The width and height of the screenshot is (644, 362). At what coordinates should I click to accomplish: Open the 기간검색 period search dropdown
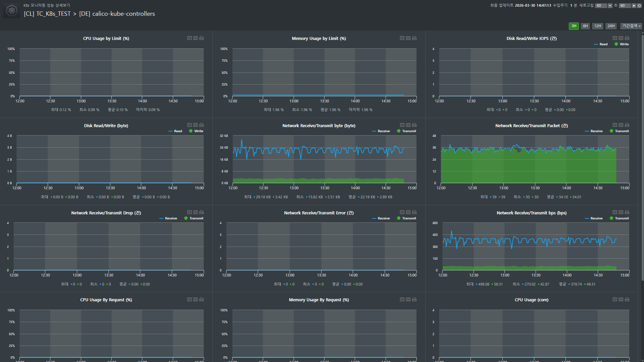click(x=631, y=26)
